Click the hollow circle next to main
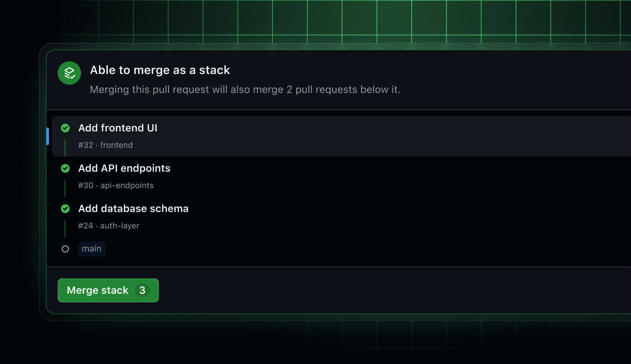Viewport: 631px width, 364px height. [x=65, y=249]
